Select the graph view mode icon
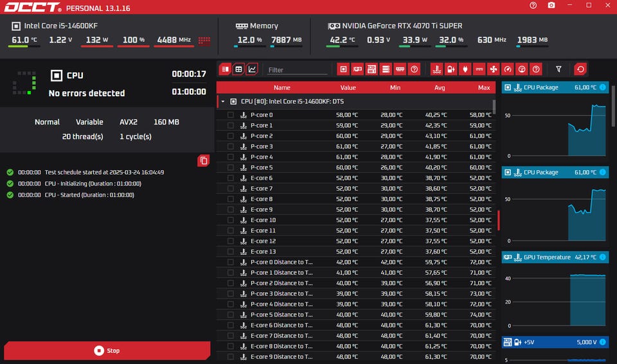Viewport: 617px width, 364px height. click(x=252, y=69)
